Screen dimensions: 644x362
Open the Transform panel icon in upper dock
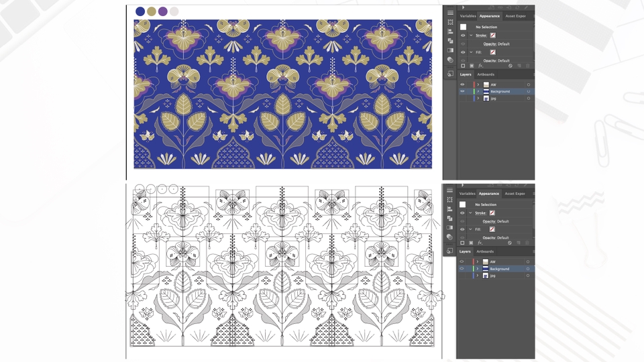(450, 22)
